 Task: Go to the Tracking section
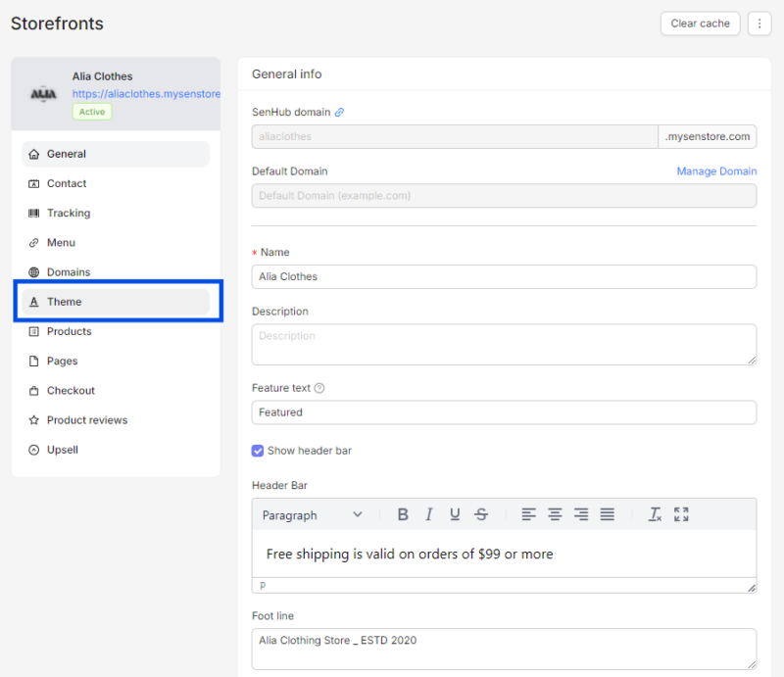(x=116, y=213)
